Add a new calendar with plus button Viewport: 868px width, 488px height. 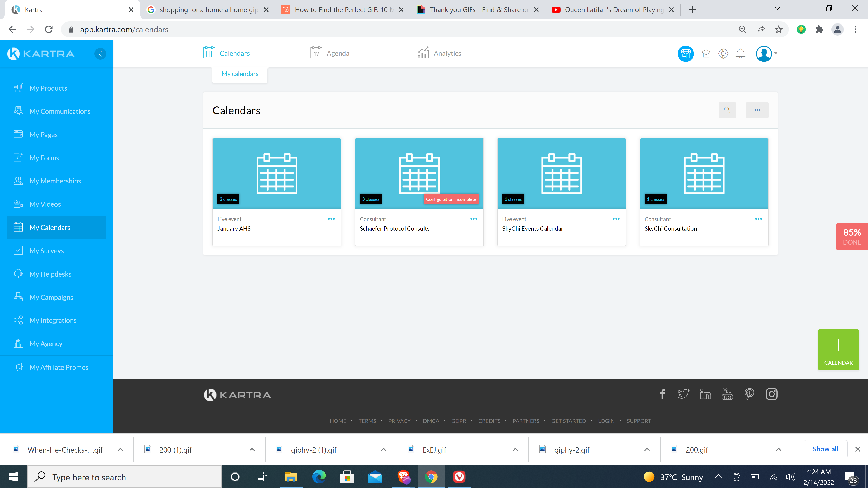click(838, 350)
